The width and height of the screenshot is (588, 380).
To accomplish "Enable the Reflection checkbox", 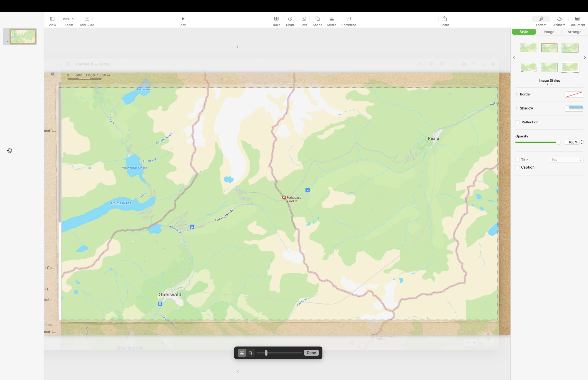I will [517, 122].
